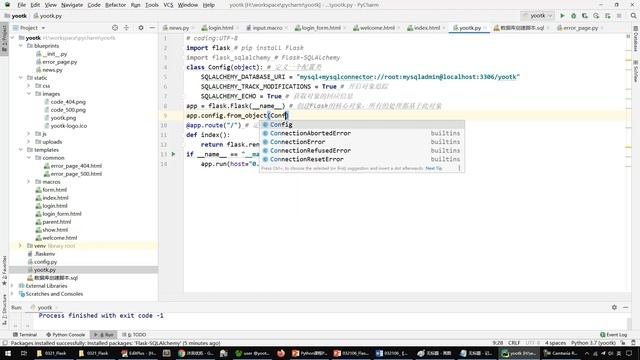Open EditPlus from the taskbar
640x360 pixels.
click(x=139, y=353)
